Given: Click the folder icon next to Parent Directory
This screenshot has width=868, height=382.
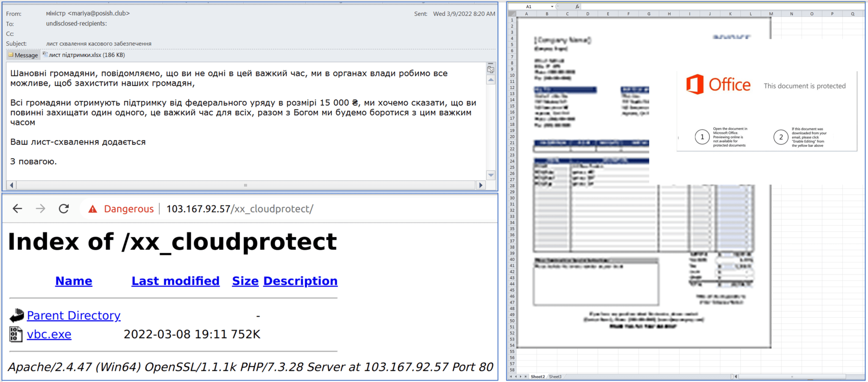Looking at the screenshot, I should (x=15, y=315).
